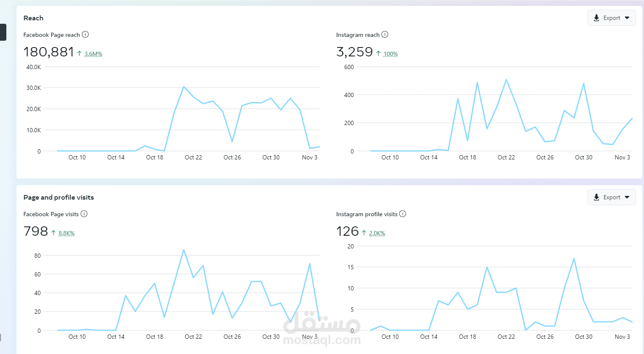The height and width of the screenshot is (354, 644).
Task: Click Oct 10 on the Facebook Page reach axis
Action: pos(77,157)
